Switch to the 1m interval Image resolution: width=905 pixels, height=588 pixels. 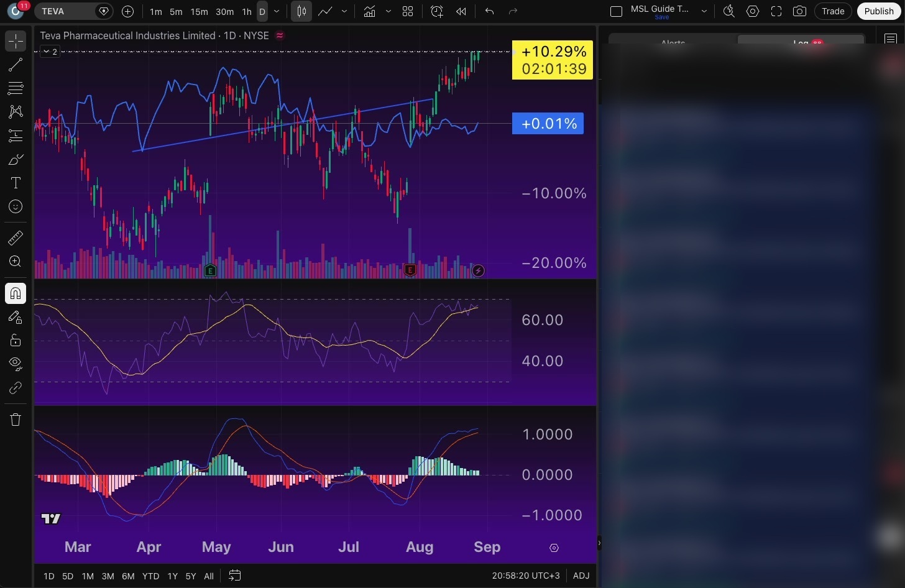tap(156, 11)
